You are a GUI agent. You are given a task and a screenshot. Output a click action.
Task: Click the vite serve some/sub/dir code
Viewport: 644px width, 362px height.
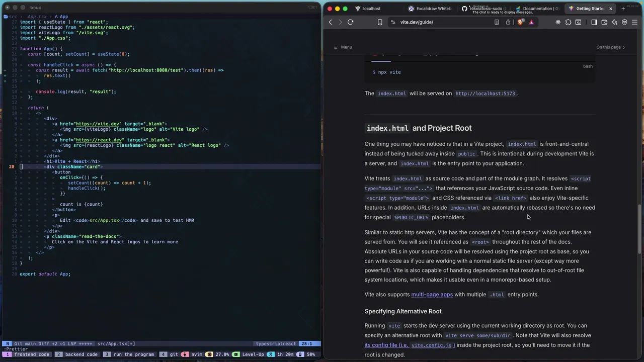(478, 335)
